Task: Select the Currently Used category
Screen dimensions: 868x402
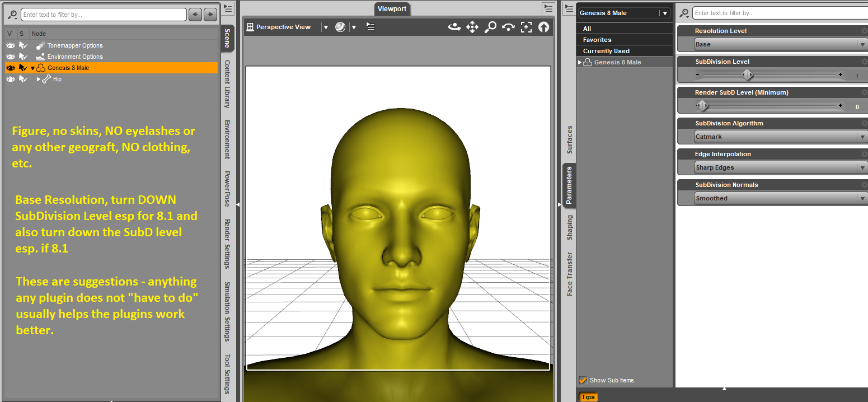Action: point(606,51)
